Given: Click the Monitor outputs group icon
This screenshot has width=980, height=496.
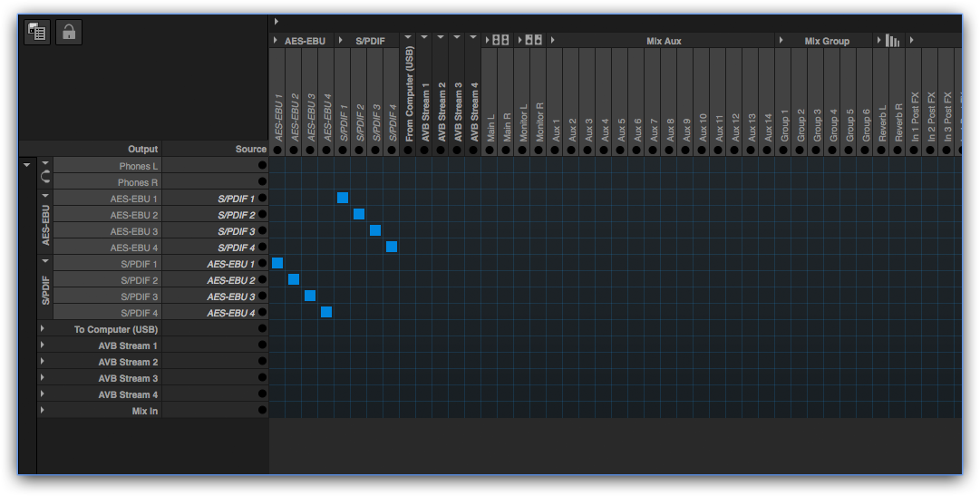Looking at the screenshot, I should click(x=533, y=41).
